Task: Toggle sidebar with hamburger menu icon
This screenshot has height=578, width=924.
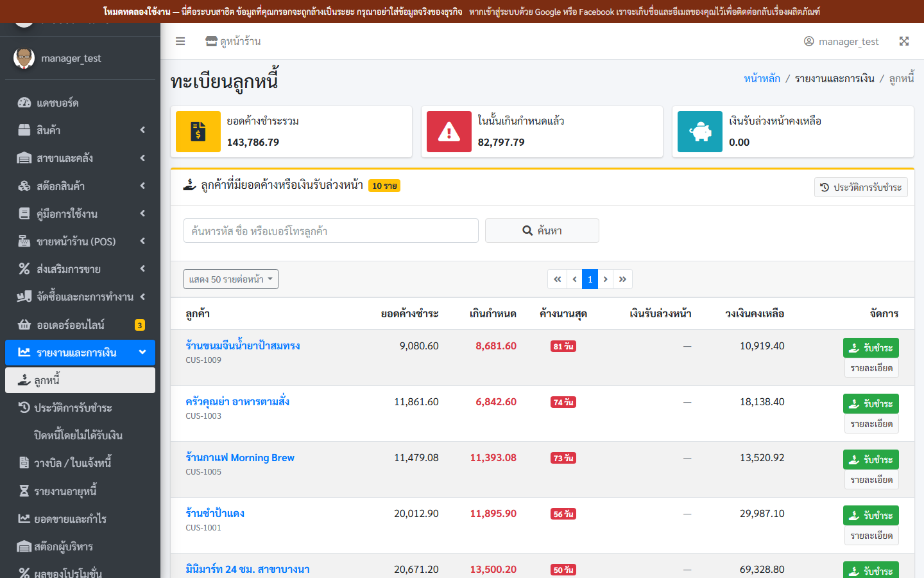Action: tap(180, 41)
